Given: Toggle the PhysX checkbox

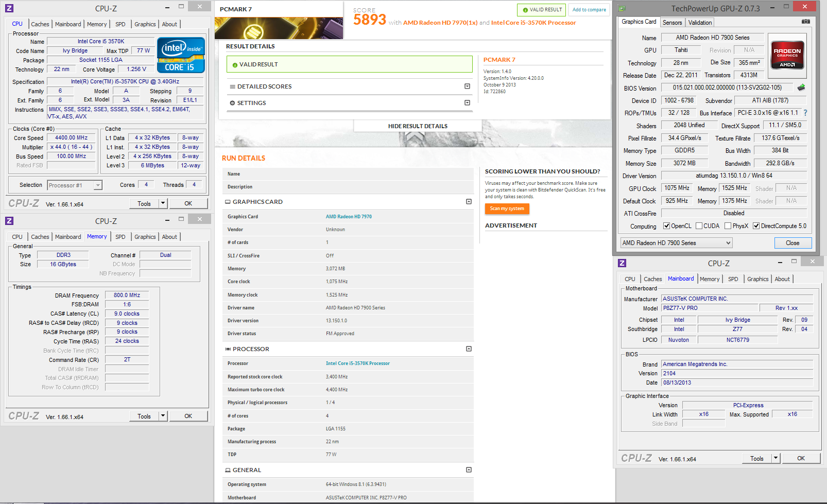Looking at the screenshot, I should click(728, 226).
